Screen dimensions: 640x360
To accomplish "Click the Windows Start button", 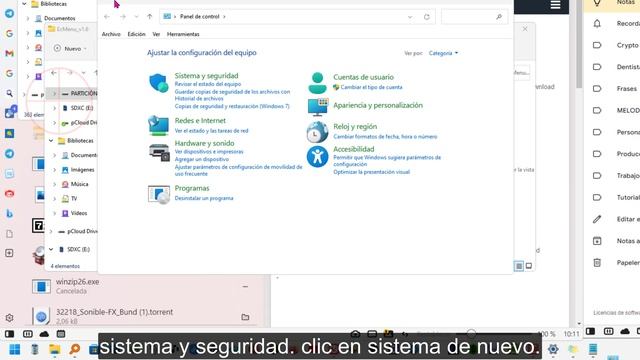I will (15, 350).
